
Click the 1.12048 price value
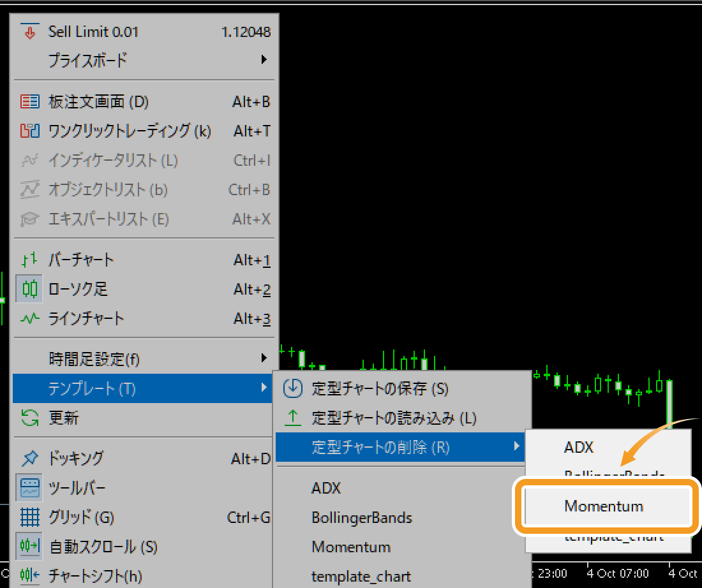pyautogui.click(x=246, y=32)
